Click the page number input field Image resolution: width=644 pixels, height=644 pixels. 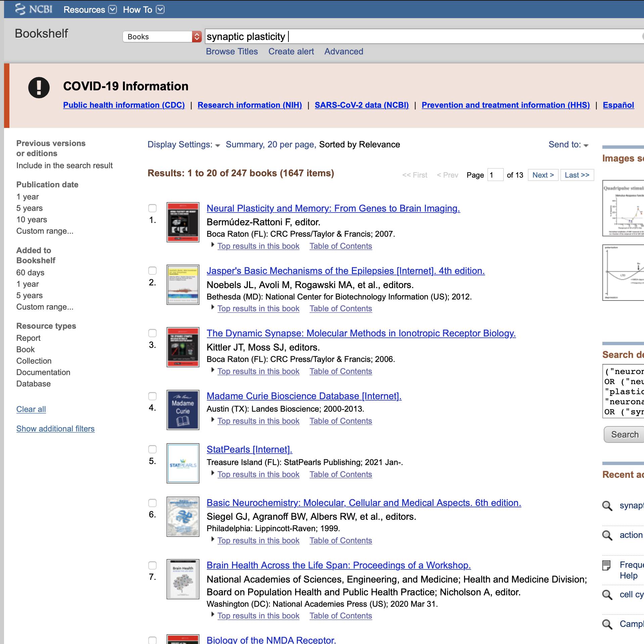click(x=495, y=175)
